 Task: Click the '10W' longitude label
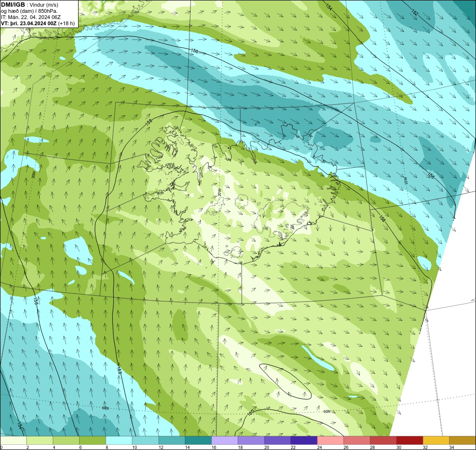click(x=405, y=180)
